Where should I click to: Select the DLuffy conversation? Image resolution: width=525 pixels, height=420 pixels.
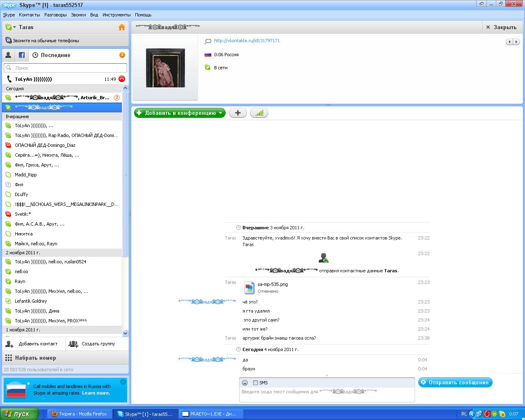coord(62,194)
